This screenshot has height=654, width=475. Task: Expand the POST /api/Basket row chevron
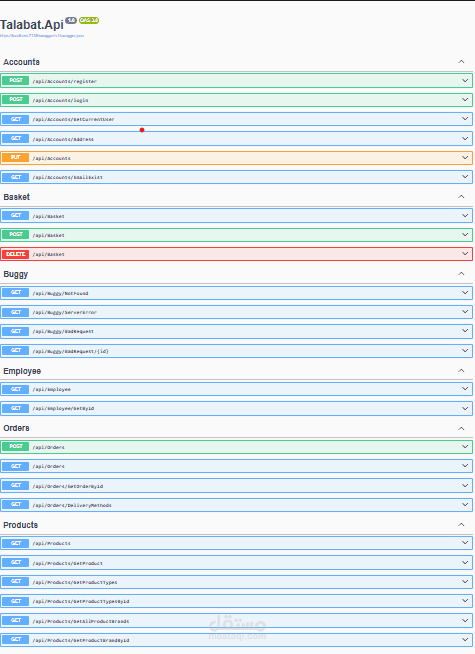click(x=465, y=235)
